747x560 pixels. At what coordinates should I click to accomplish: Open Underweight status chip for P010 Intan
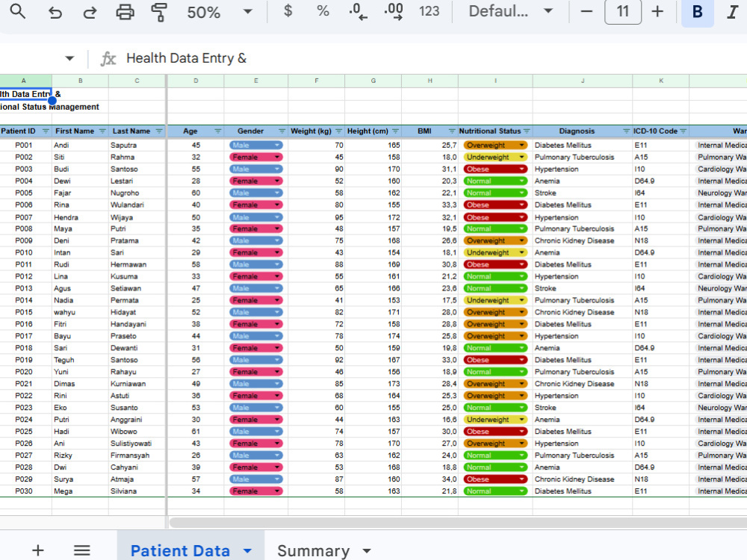pos(495,253)
